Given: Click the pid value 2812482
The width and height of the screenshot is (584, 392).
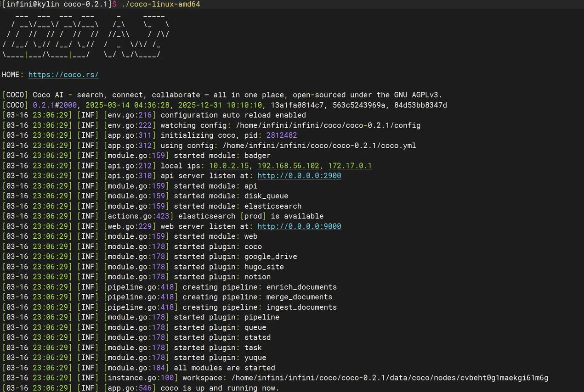Looking at the screenshot, I should (x=281, y=135).
